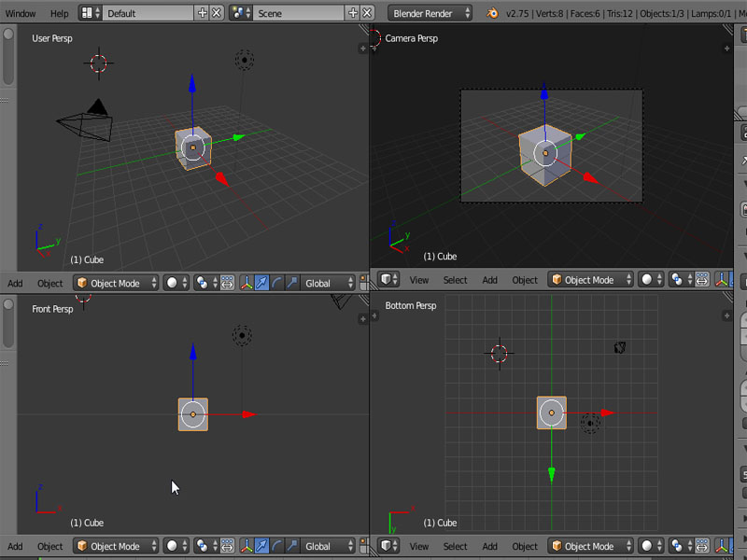The image size is (747, 560).
Task: Toggle manipulate center points in User Persp header
Action: coord(227,283)
